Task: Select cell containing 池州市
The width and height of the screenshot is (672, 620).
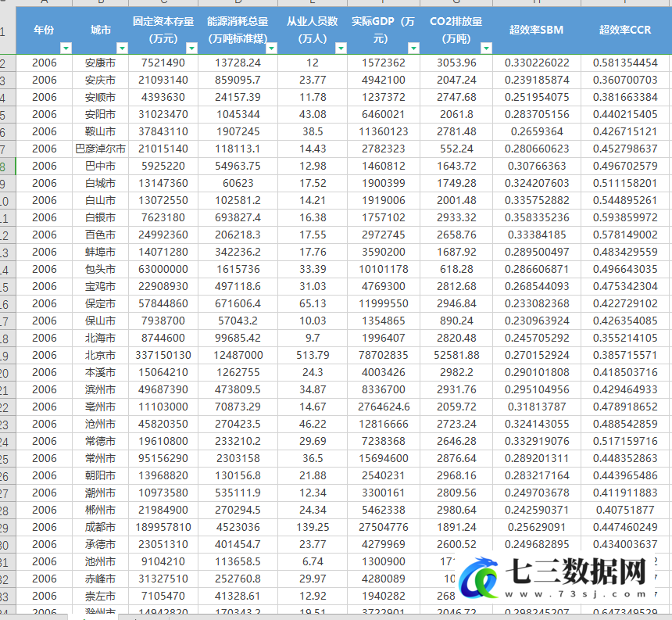Action: [x=101, y=561]
